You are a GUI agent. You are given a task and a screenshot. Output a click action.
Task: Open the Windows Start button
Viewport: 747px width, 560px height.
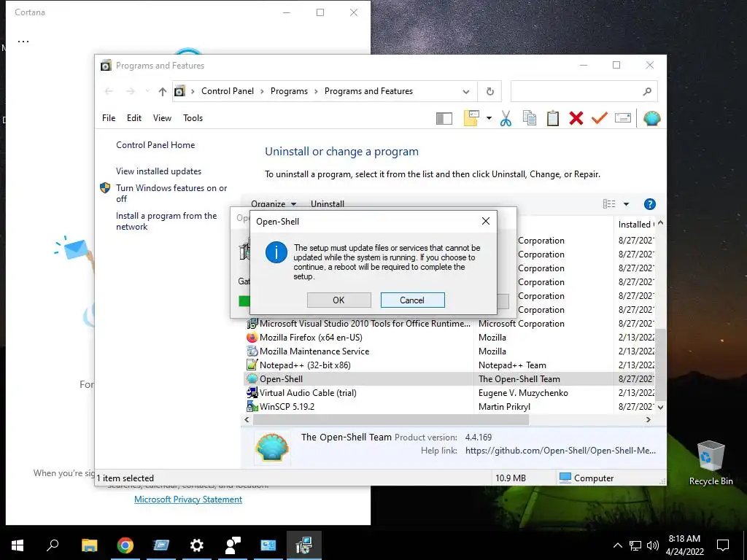(18, 545)
